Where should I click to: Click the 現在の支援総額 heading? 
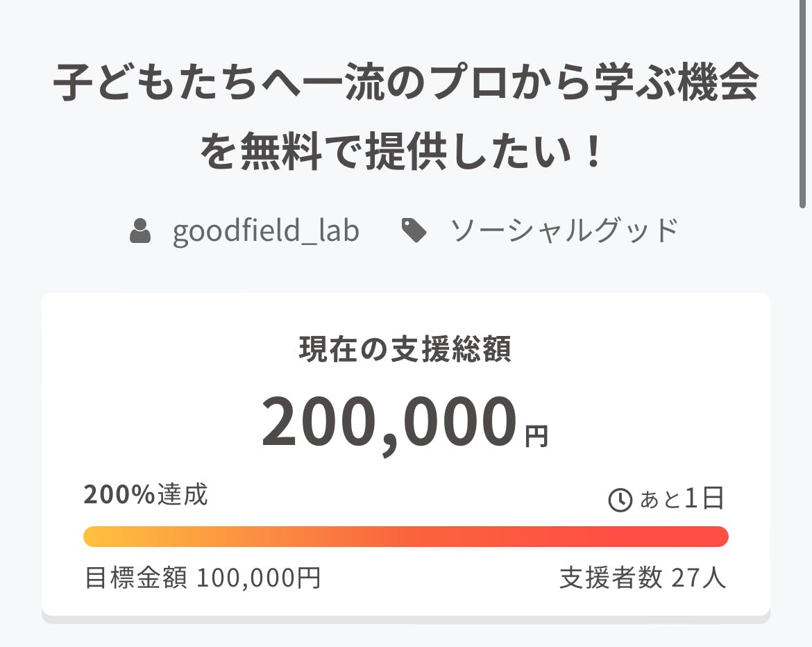[405, 350]
